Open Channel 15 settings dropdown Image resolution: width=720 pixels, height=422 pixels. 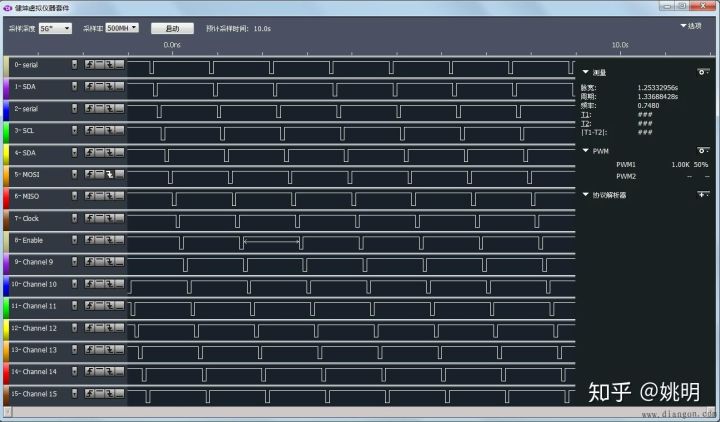[74, 394]
